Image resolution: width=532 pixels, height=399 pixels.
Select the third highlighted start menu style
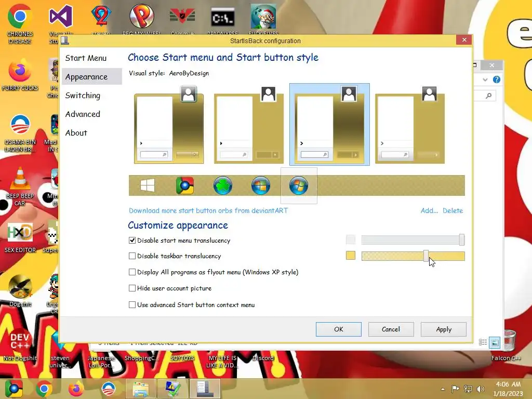tap(329, 125)
